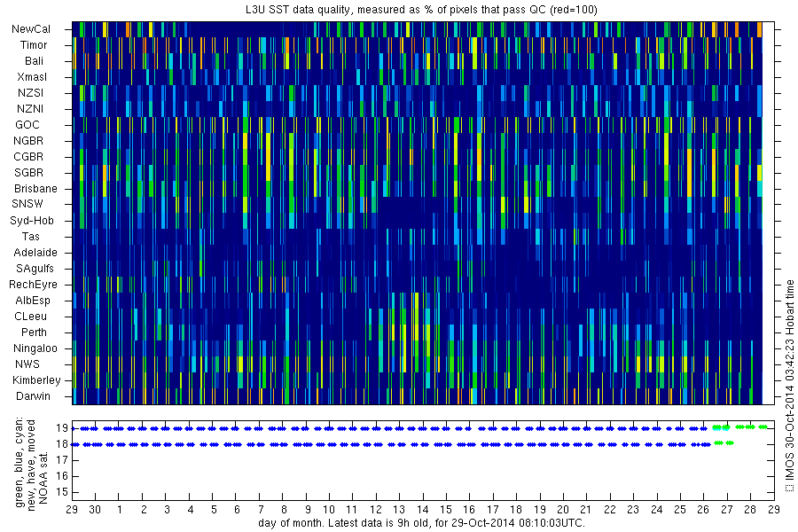Click day-of-month axis label 30
Image resolution: width=798 pixels, height=532 pixels.
click(95, 510)
